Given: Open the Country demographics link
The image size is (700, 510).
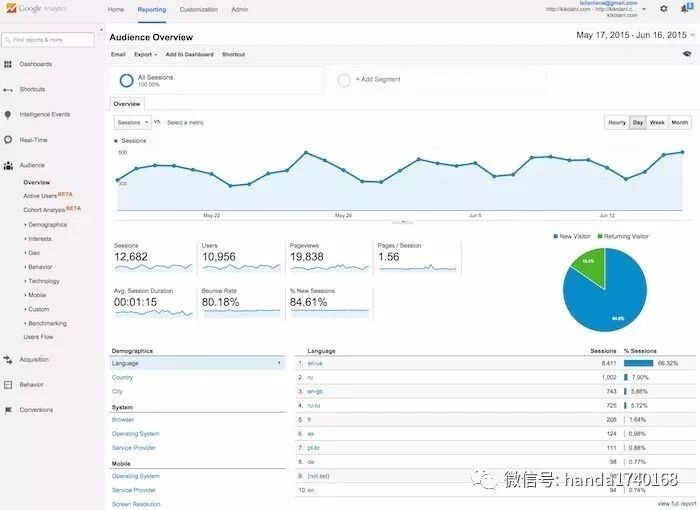Looking at the screenshot, I should [x=122, y=377].
